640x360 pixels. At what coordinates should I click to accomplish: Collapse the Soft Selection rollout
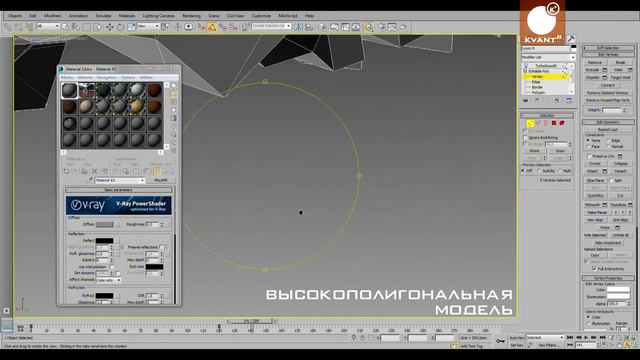(x=608, y=48)
